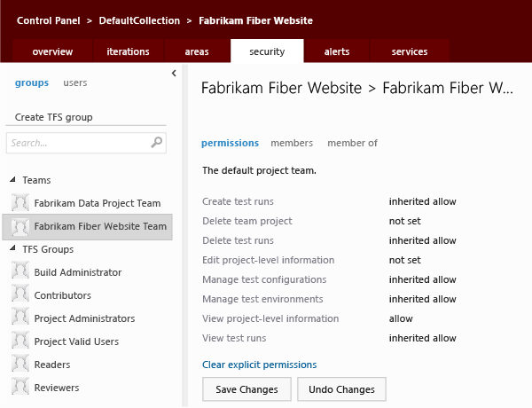Click the Delete team project label
The height and width of the screenshot is (408, 532).
247,221
